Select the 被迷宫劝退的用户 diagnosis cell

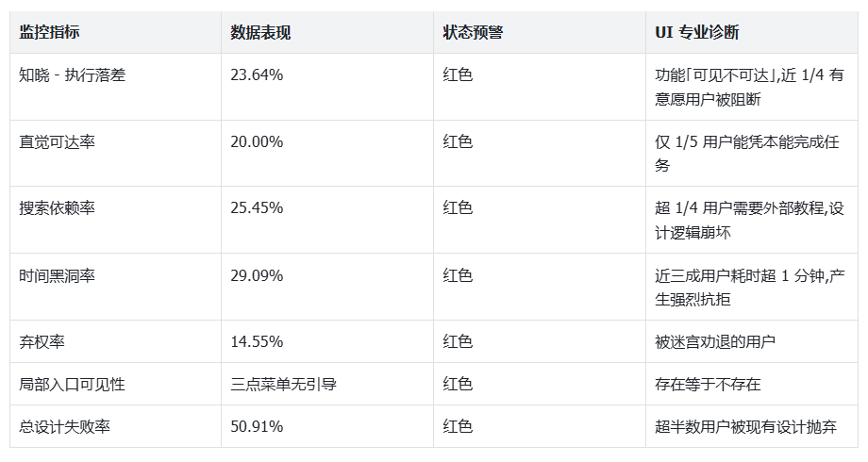point(715,342)
